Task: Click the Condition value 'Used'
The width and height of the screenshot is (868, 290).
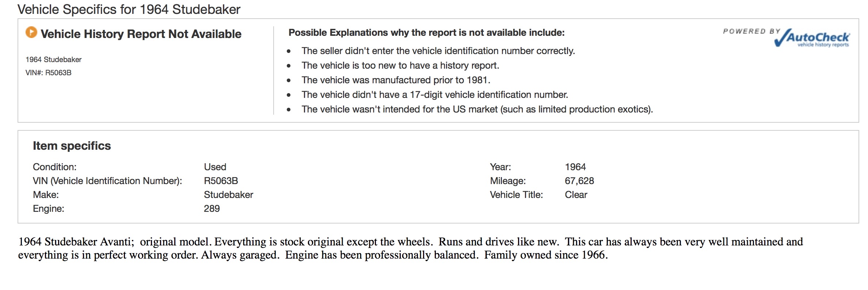Action: click(215, 167)
